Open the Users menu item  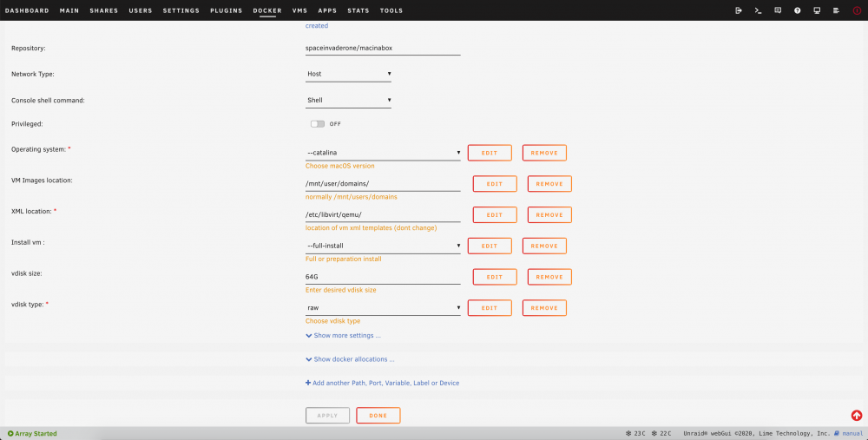coord(141,10)
